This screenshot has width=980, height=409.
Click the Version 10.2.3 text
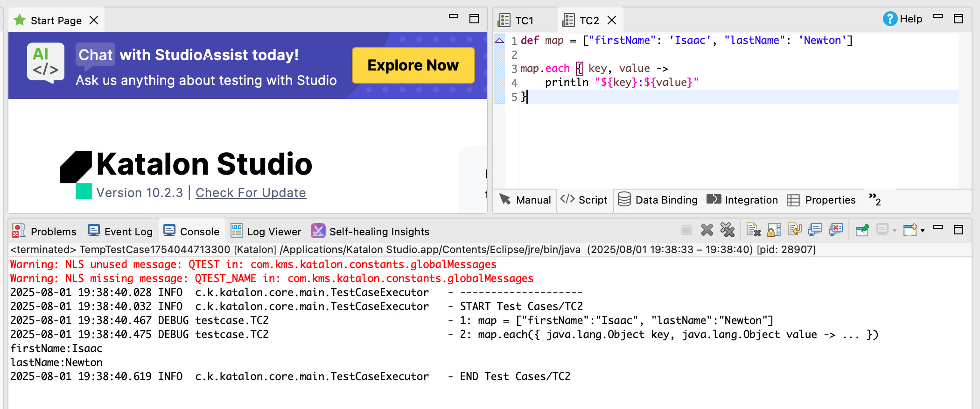tap(140, 193)
